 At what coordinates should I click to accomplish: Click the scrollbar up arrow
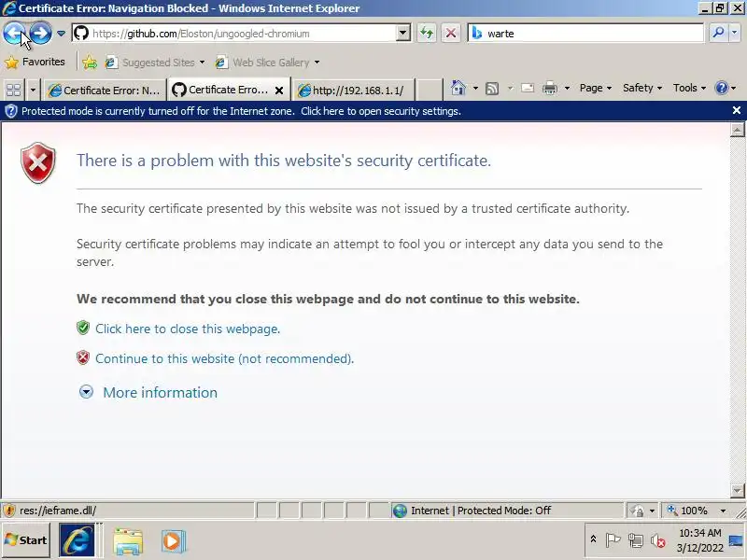pos(737,130)
